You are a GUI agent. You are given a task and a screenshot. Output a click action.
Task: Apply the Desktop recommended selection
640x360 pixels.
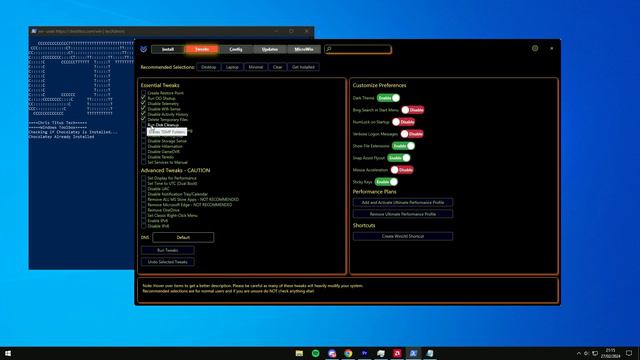(x=209, y=67)
